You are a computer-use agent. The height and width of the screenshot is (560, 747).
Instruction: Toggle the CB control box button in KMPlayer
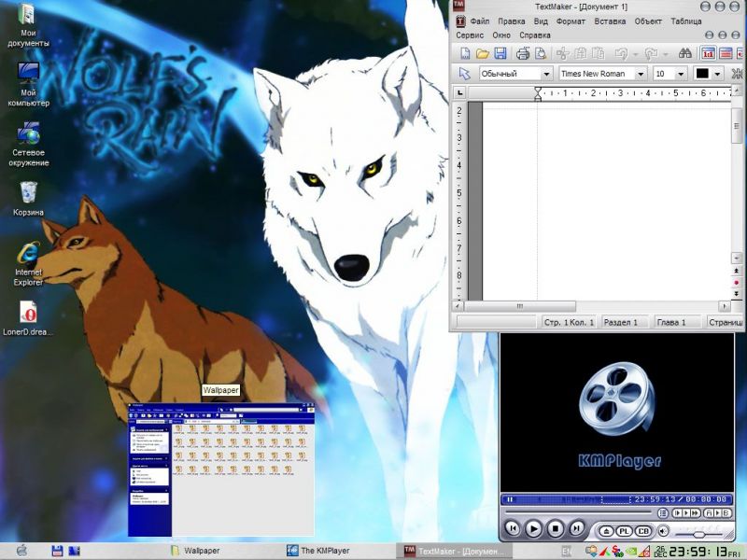tap(643, 530)
